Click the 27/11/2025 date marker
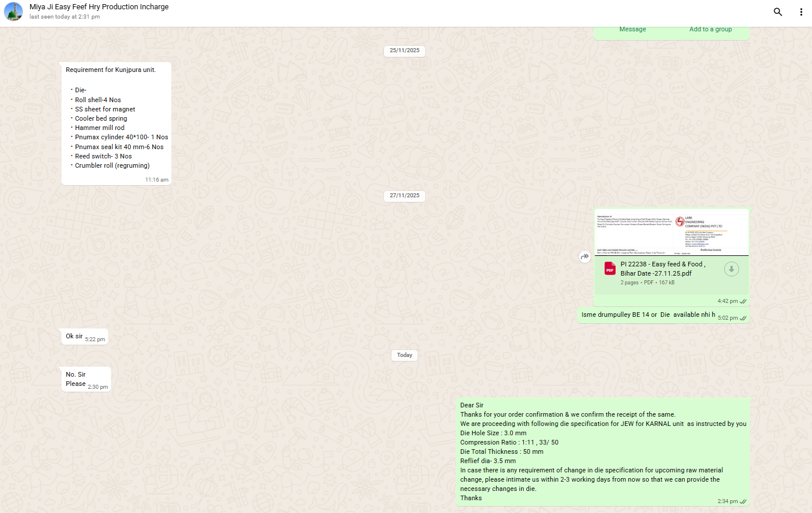The height and width of the screenshot is (513, 812). click(x=404, y=196)
